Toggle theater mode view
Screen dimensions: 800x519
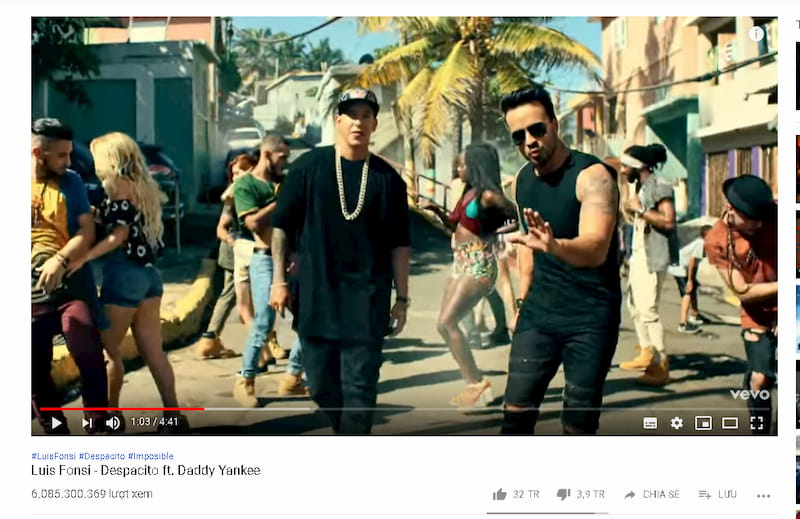pos(730,423)
